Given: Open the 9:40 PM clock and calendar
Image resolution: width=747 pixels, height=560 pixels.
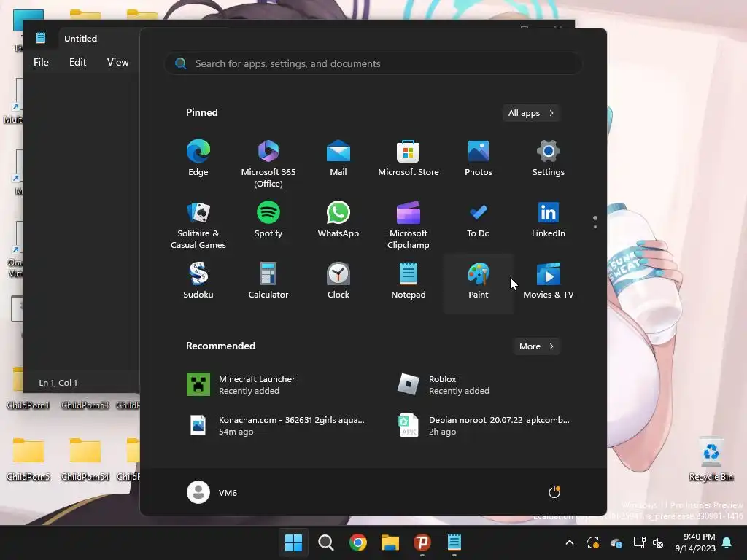Looking at the screenshot, I should 695,542.
